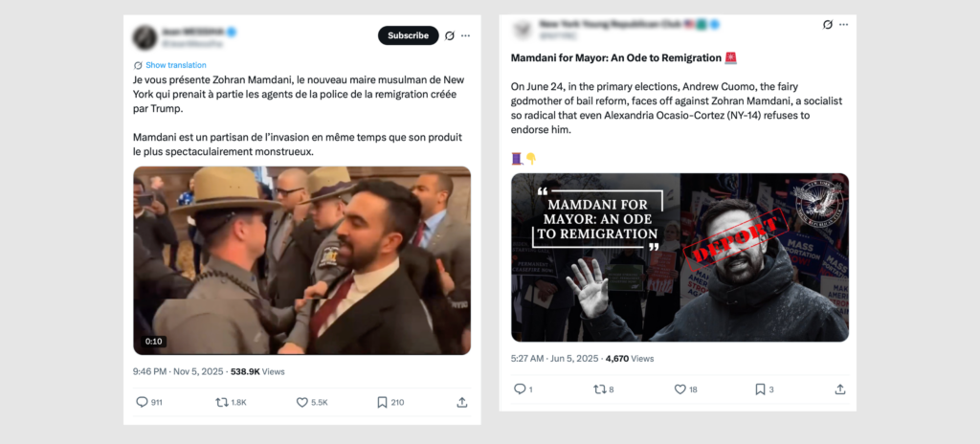Click Grok icon on right tweet
The width and height of the screenshot is (980, 444).
point(827,25)
